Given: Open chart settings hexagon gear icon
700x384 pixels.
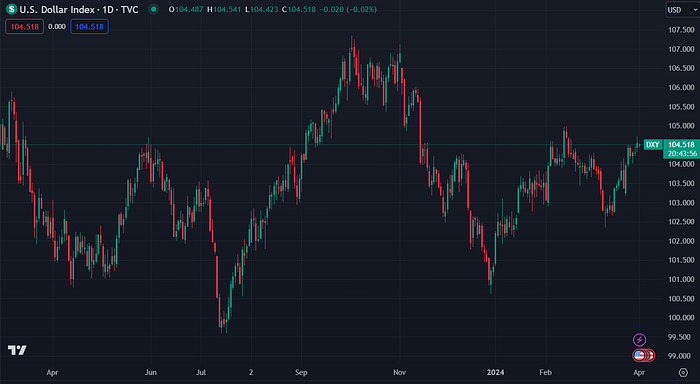Looking at the screenshot, I should 683,372.
